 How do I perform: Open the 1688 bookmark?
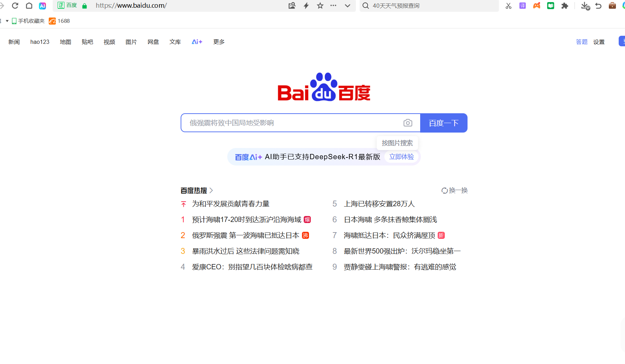[59, 21]
